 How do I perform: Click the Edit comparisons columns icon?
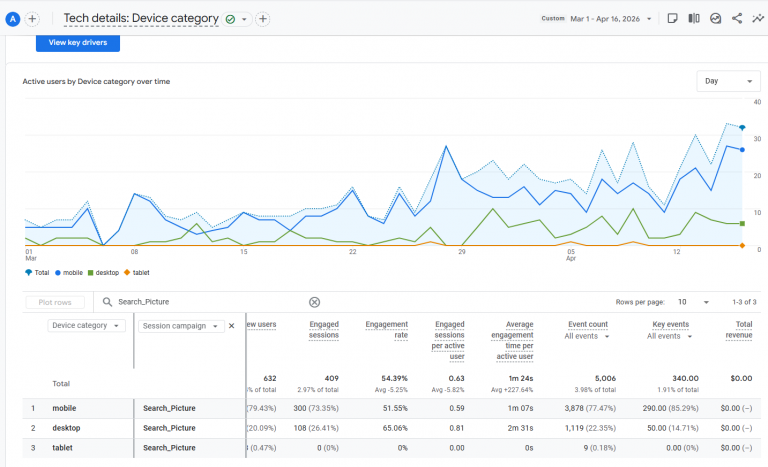[694, 18]
